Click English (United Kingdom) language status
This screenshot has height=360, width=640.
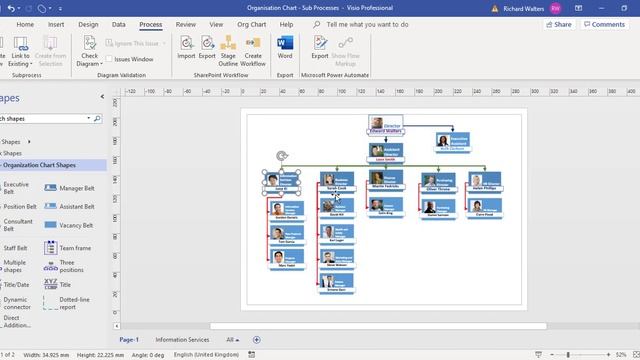(x=206, y=355)
